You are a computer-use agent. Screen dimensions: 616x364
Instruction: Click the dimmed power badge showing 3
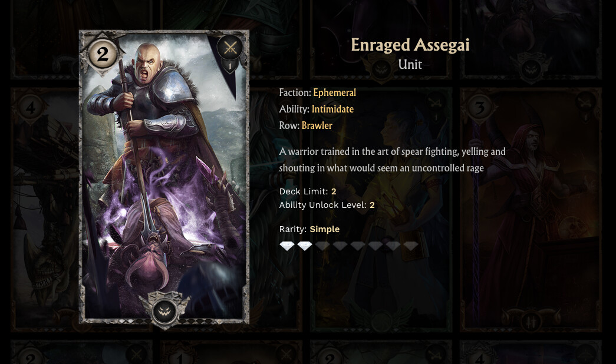pos(480,107)
